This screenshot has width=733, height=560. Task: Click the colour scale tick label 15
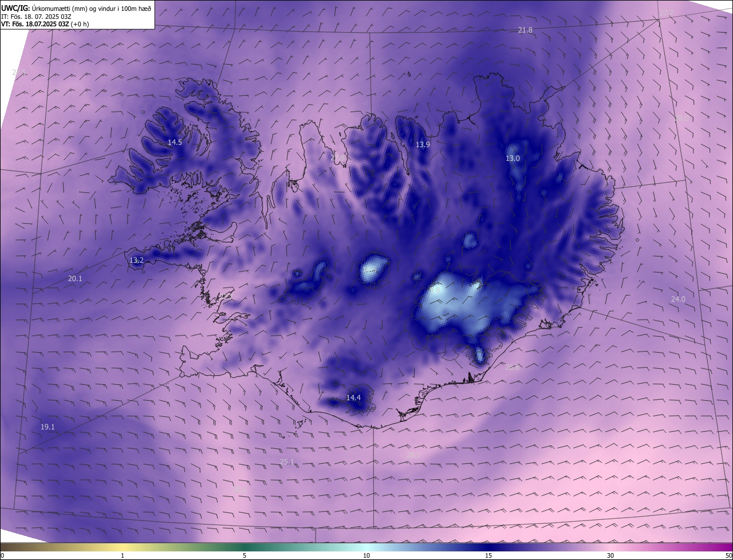point(488,555)
